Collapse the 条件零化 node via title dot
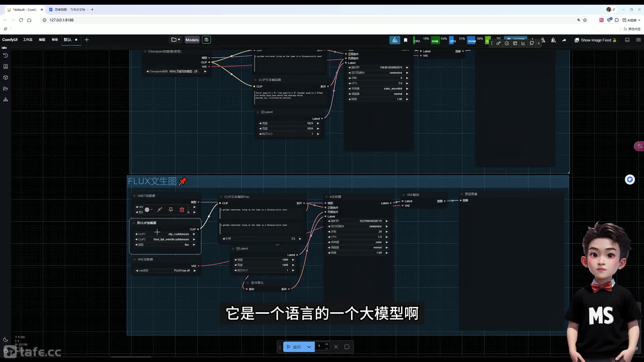644x362 pixels. tap(248, 283)
